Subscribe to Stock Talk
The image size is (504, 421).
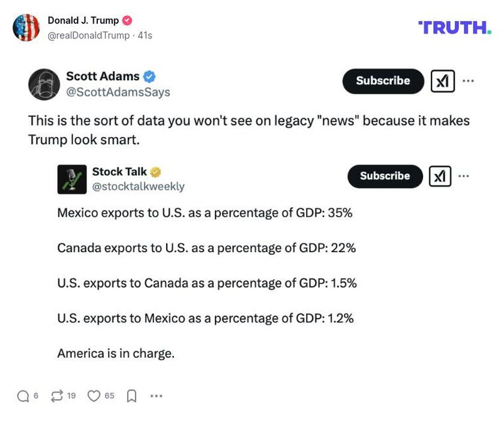pos(385,176)
